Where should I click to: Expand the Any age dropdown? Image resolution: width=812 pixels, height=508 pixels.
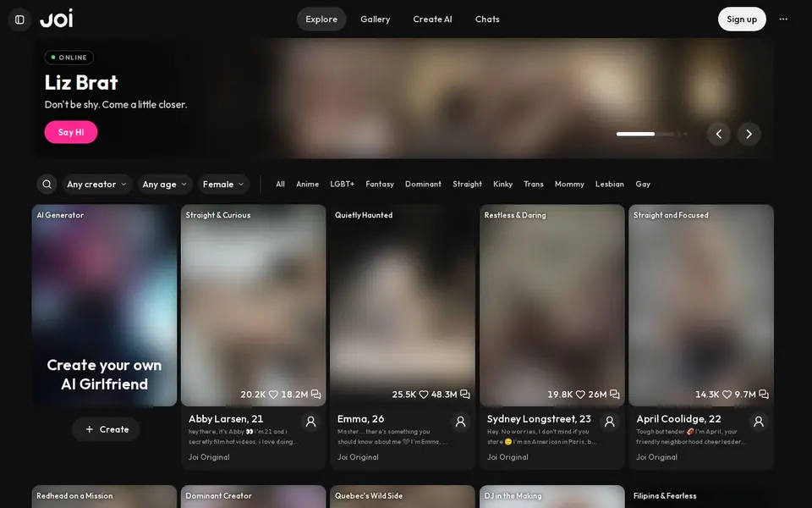165,184
